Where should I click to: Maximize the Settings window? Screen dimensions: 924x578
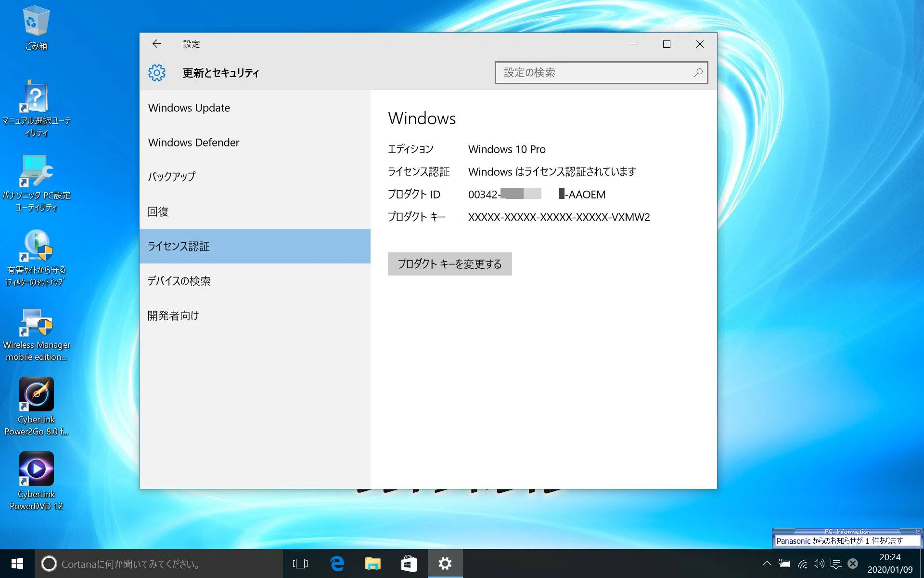(667, 44)
